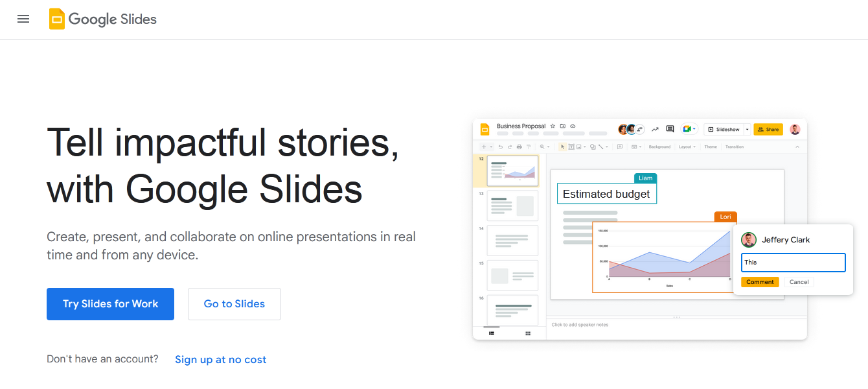Select the text box tool
868x389 pixels.
pyautogui.click(x=571, y=147)
